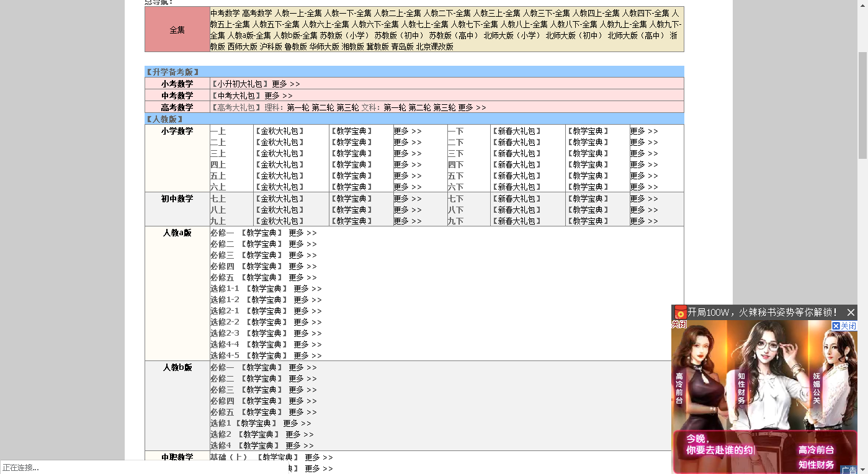
Task: Click 更多 >> for 人教b版 选修4
Action: pos(300,445)
